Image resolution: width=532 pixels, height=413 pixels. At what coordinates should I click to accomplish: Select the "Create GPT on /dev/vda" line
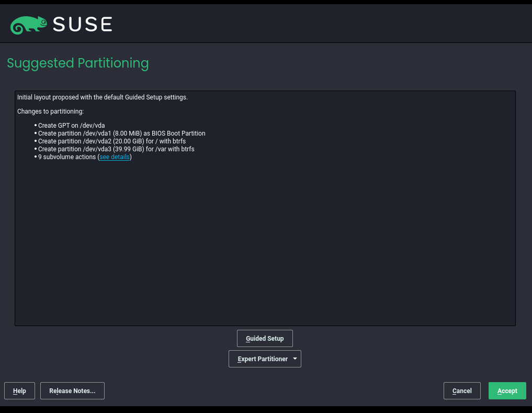[72, 125]
